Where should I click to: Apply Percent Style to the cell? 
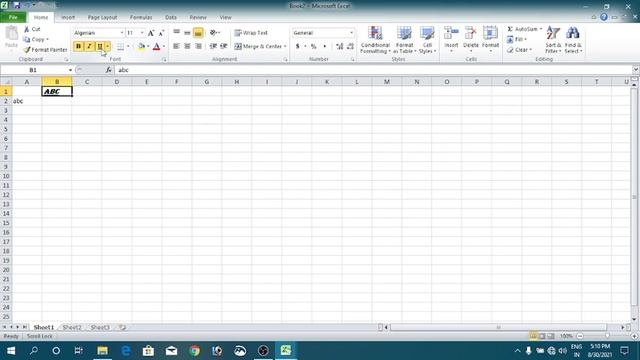(313, 47)
